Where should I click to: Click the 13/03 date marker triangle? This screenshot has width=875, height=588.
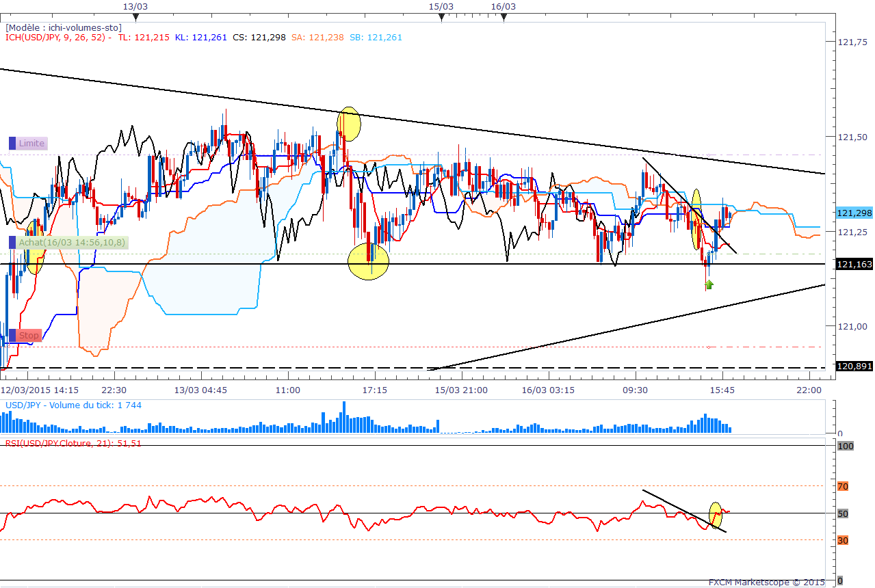point(136,17)
